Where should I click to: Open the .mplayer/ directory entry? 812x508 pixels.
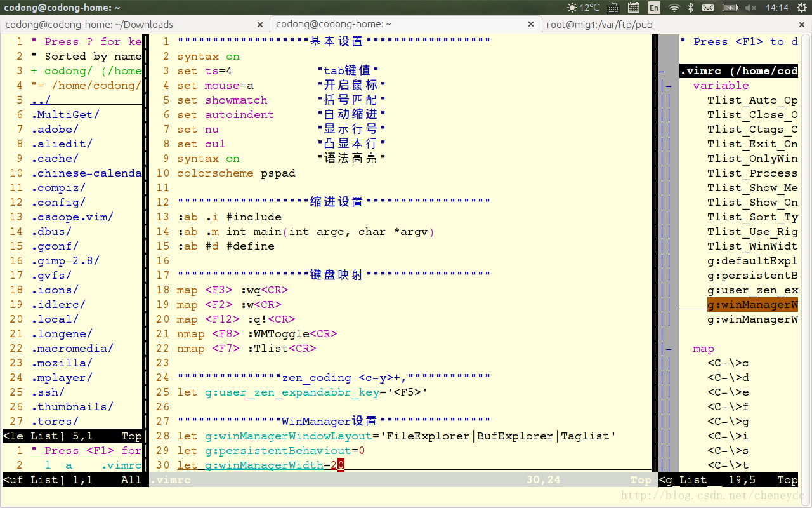(x=62, y=378)
